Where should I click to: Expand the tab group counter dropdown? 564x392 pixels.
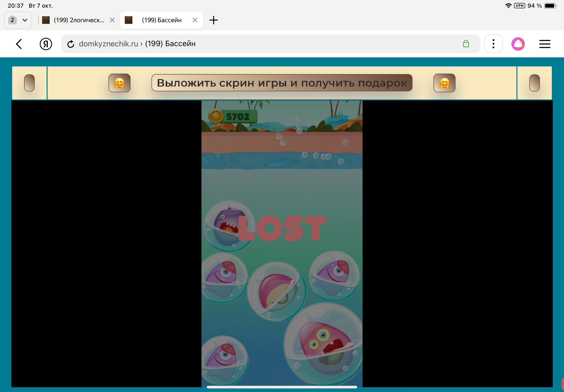point(18,20)
